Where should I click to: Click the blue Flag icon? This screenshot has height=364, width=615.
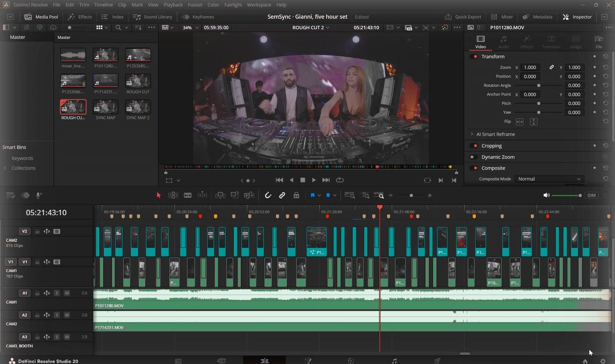pos(312,195)
